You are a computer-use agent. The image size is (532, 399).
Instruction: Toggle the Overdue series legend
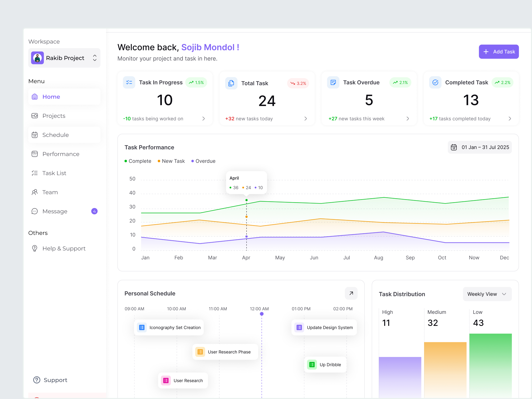[203, 161]
